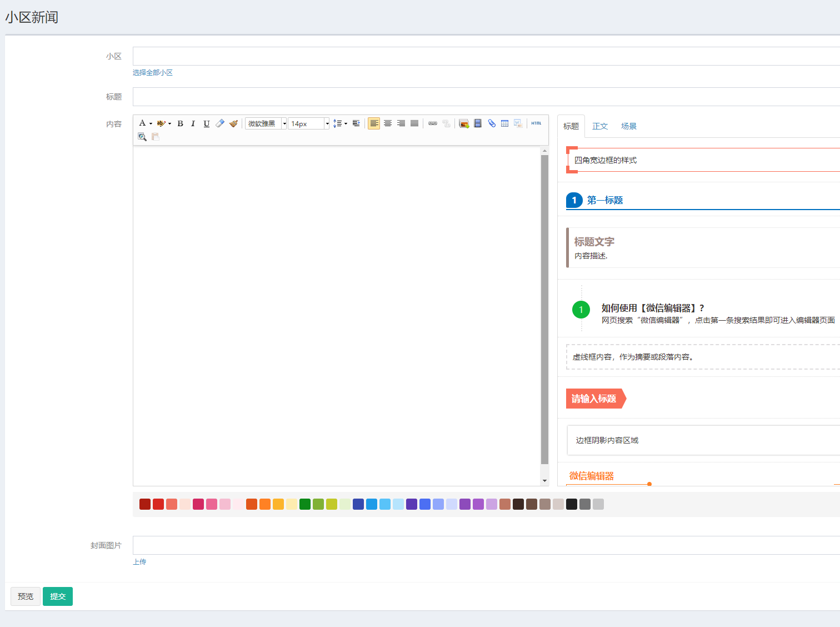
Task: Click the attachment paperclip icon
Action: click(492, 123)
